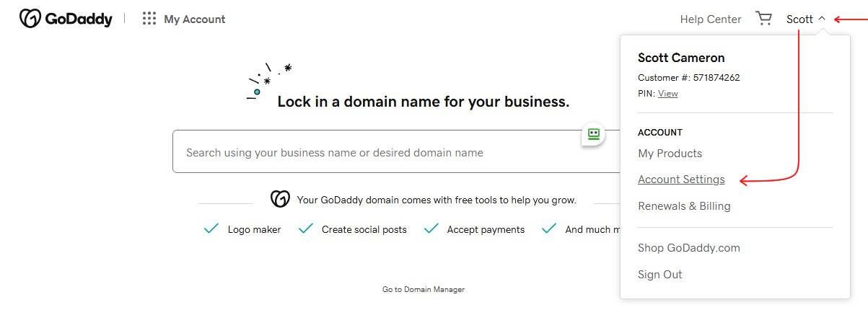Open Account Settings from the dropdown
The width and height of the screenshot is (868, 310).
click(x=681, y=180)
